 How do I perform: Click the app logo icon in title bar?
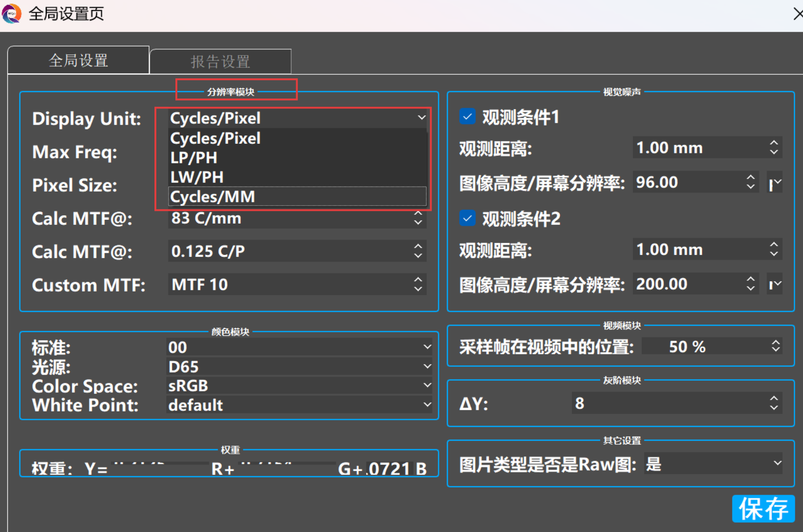point(12,14)
